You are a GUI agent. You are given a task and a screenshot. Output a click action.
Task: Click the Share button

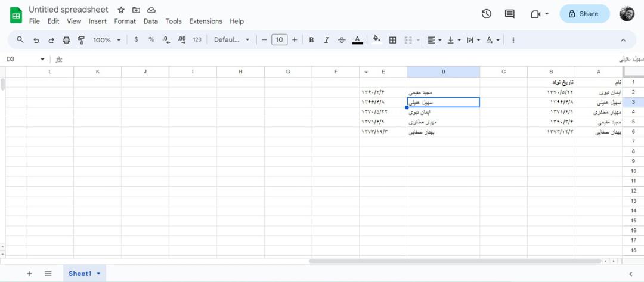pyautogui.click(x=584, y=14)
